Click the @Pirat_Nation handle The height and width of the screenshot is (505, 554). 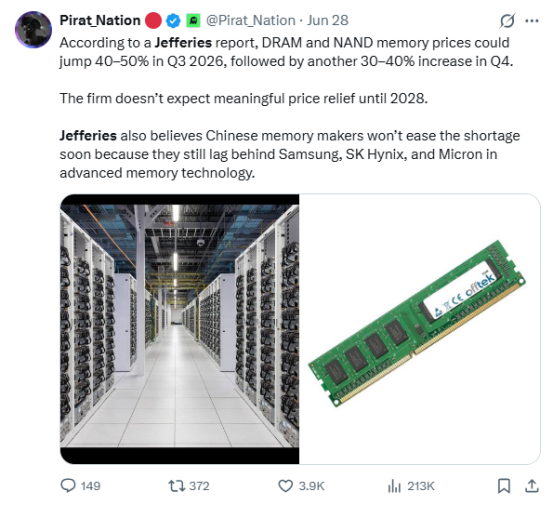coord(251,20)
